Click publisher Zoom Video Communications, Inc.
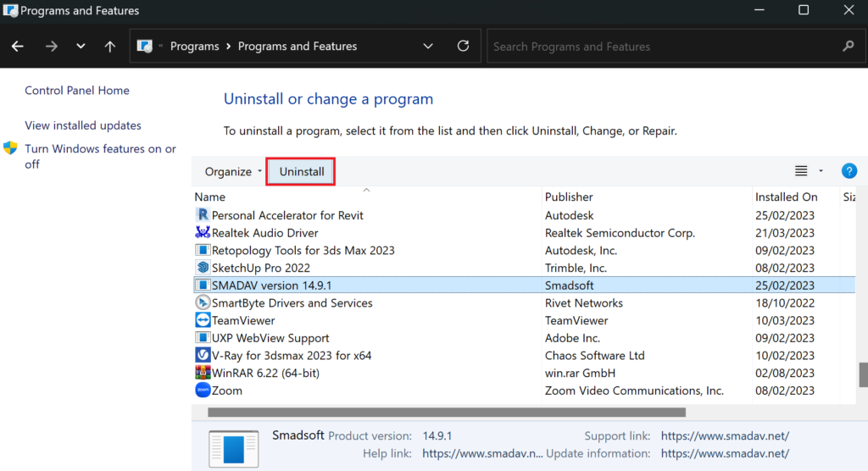The height and width of the screenshot is (471, 868). coord(634,391)
